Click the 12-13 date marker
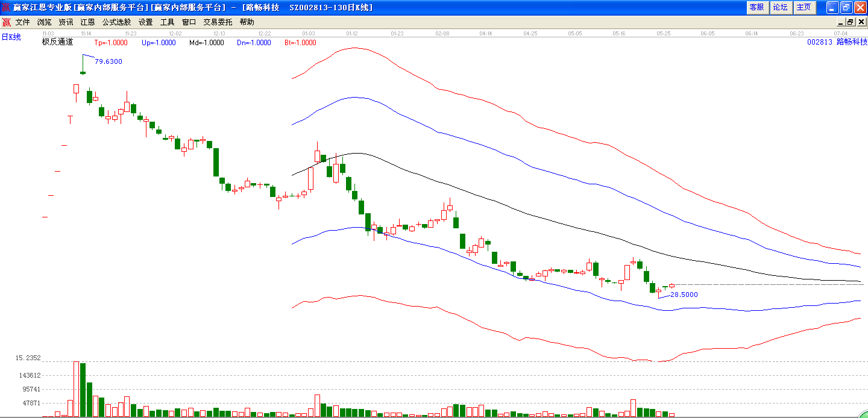The height and width of the screenshot is (418, 868). point(219,33)
